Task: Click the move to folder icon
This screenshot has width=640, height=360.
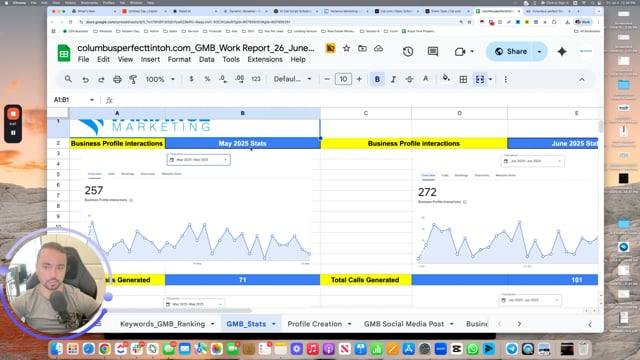Action: [362, 49]
